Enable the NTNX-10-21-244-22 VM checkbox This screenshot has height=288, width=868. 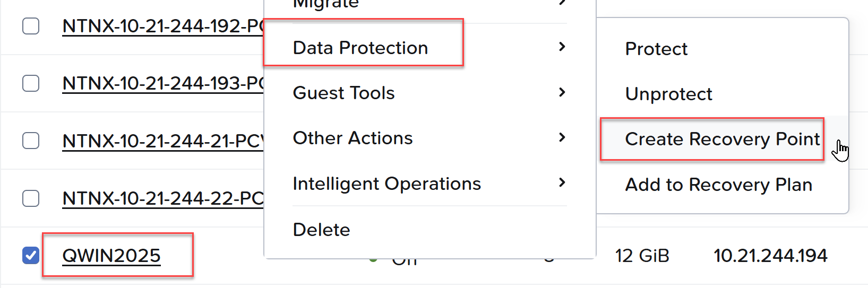[31, 198]
